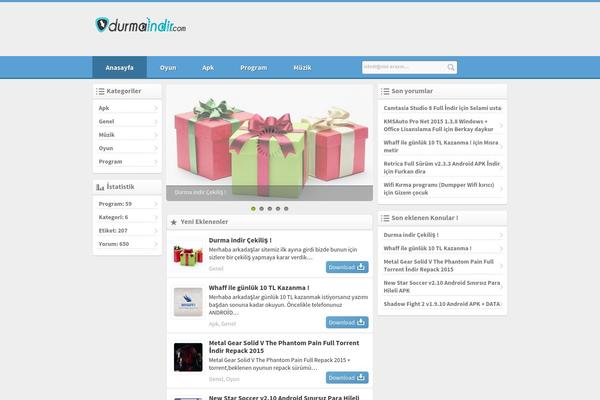
Task: Open New Star Soccer post title in feed
Action: (284, 397)
